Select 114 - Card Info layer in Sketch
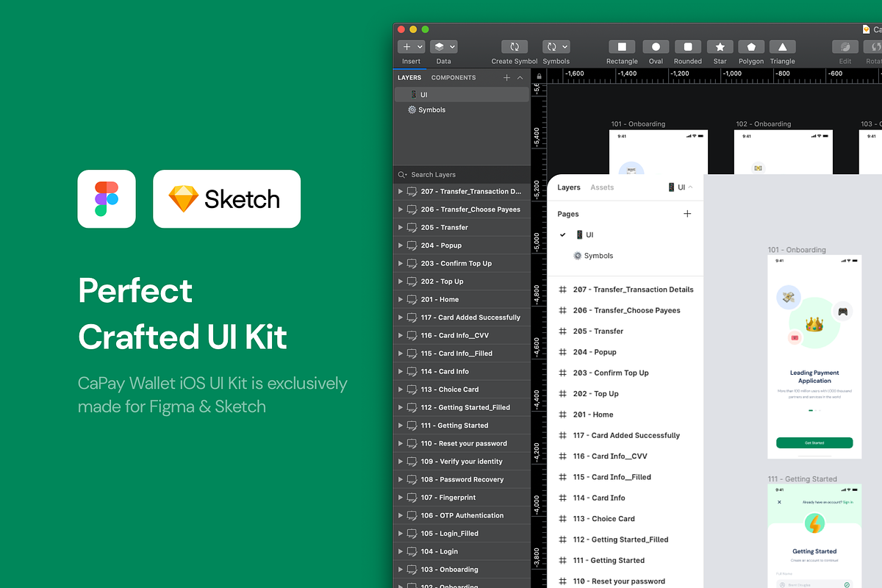The width and height of the screenshot is (882, 588). click(462, 371)
